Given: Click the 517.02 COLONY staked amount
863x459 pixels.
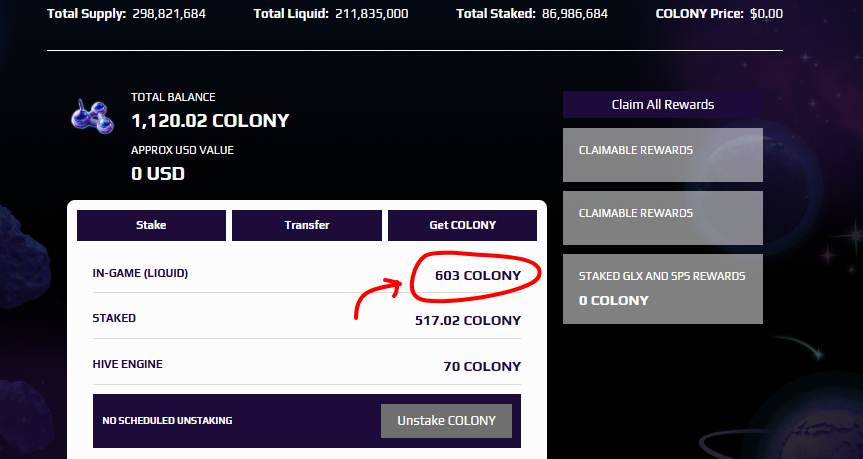Looking at the screenshot, I should click(x=468, y=320).
